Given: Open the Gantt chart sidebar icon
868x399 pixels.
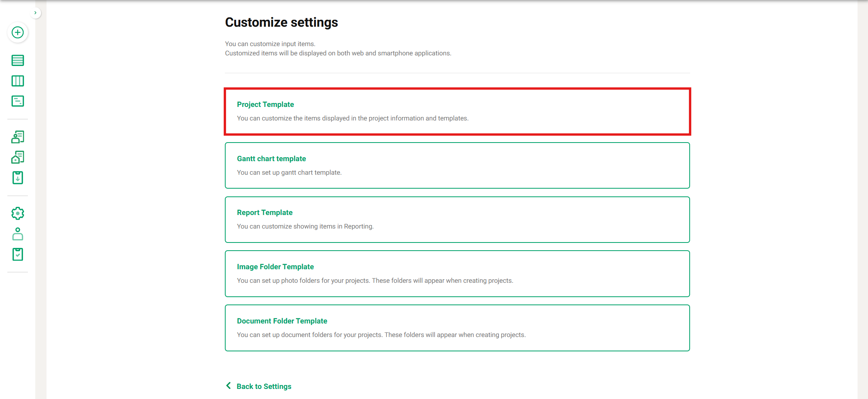Looking at the screenshot, I should (18, 101).
